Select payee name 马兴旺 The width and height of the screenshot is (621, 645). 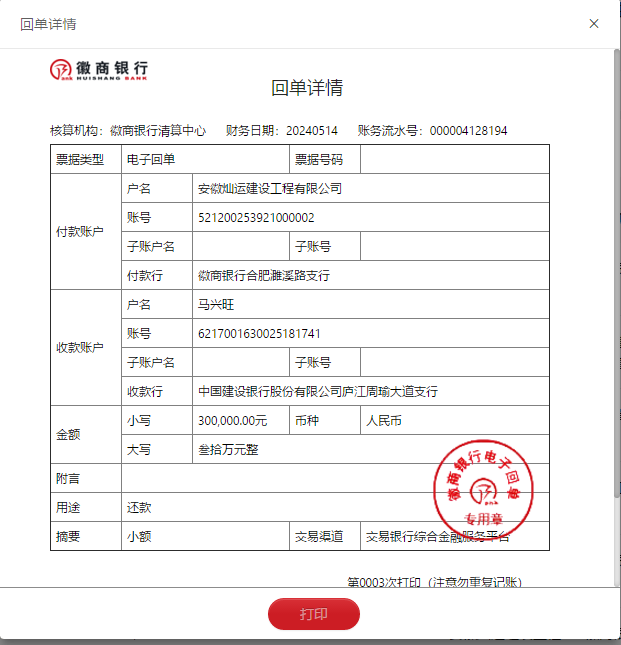coord(215,304)
